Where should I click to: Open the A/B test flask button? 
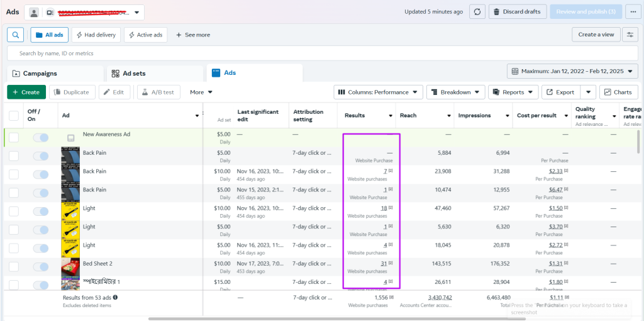pyautogui.click(x=160, y=92)
